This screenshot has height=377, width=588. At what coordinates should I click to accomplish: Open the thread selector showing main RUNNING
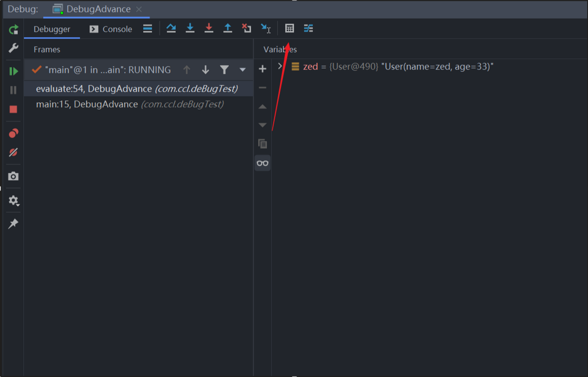click(x=101, y=70)
